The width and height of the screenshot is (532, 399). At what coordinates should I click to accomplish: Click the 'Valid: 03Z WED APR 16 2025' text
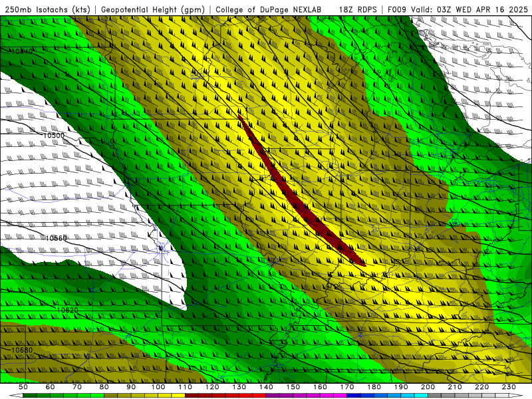coord(469,9)
